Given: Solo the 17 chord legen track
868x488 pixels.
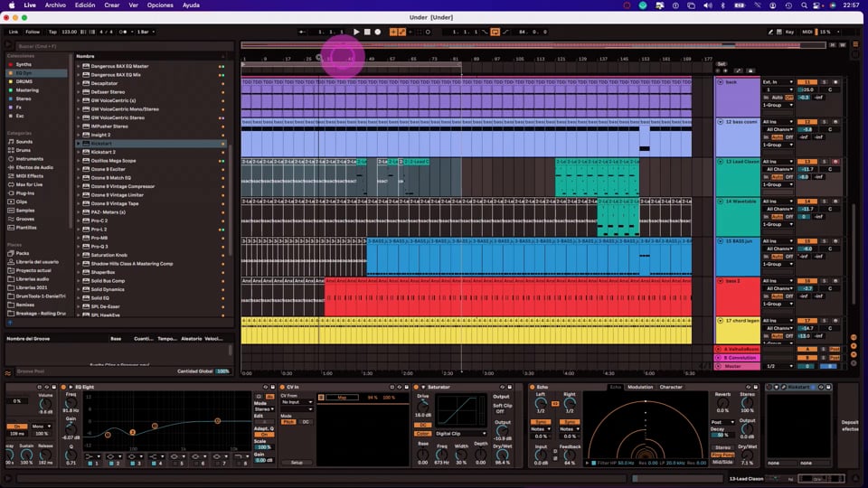Looking at the screenshot, I should click(x=825, y=321).
